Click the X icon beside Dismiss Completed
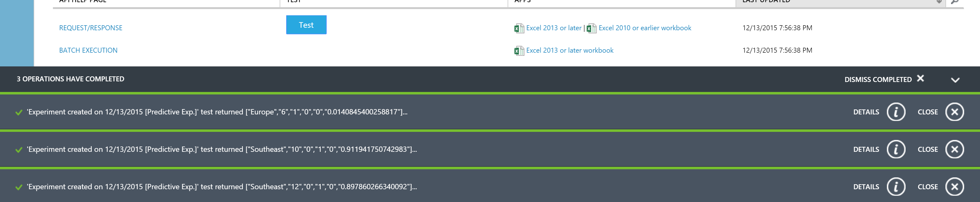 click(920, 78)
